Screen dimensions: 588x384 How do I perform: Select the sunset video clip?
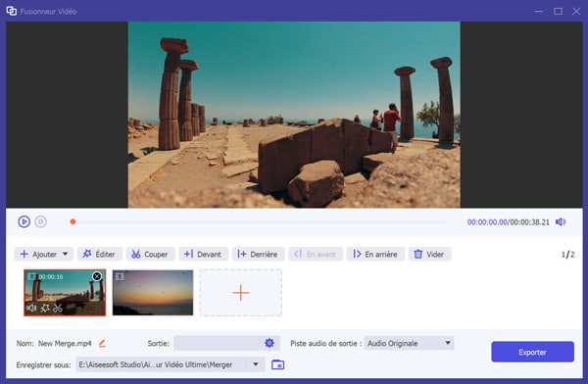(x=153, y=293)
